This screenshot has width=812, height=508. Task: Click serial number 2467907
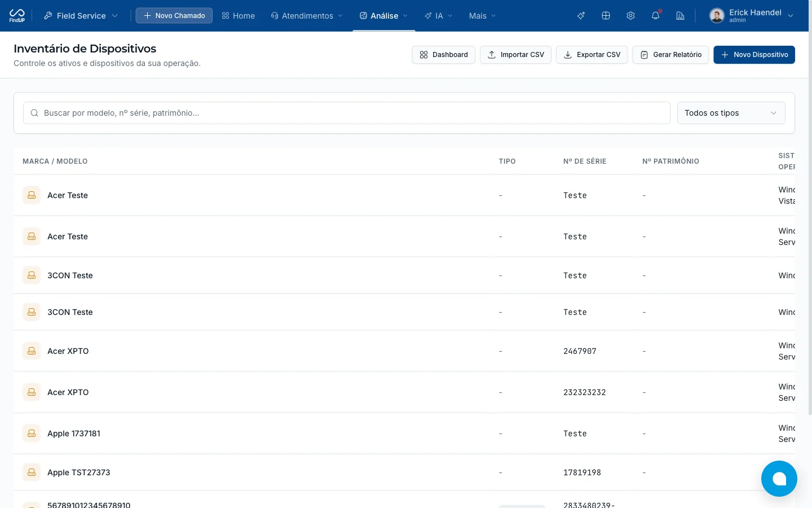pos(580,351)
